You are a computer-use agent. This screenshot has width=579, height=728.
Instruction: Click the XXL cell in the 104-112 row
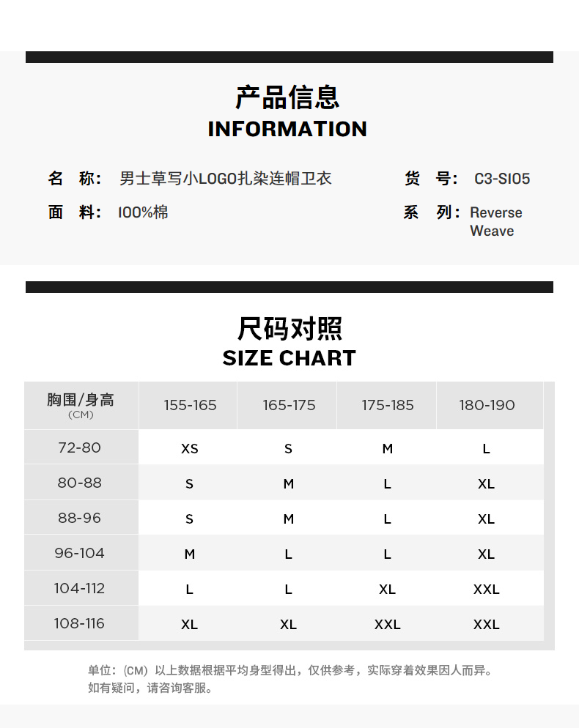tap(487, 589)
